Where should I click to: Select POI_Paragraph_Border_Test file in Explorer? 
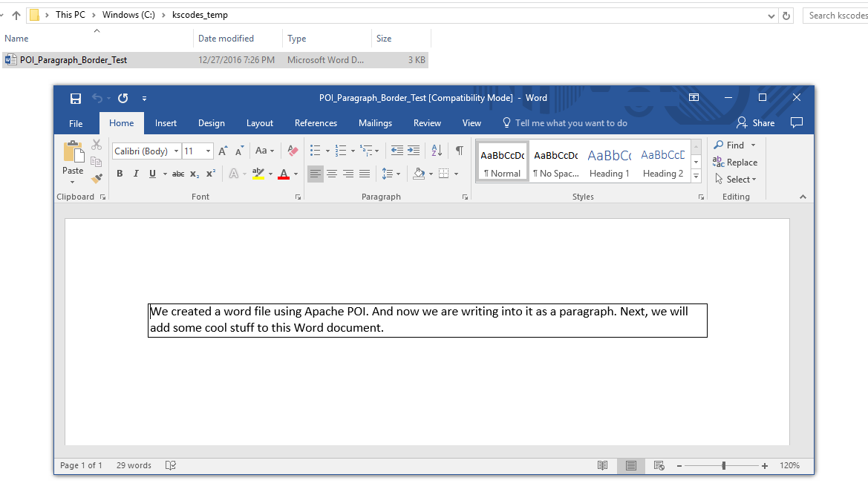(x=73, y=60)
